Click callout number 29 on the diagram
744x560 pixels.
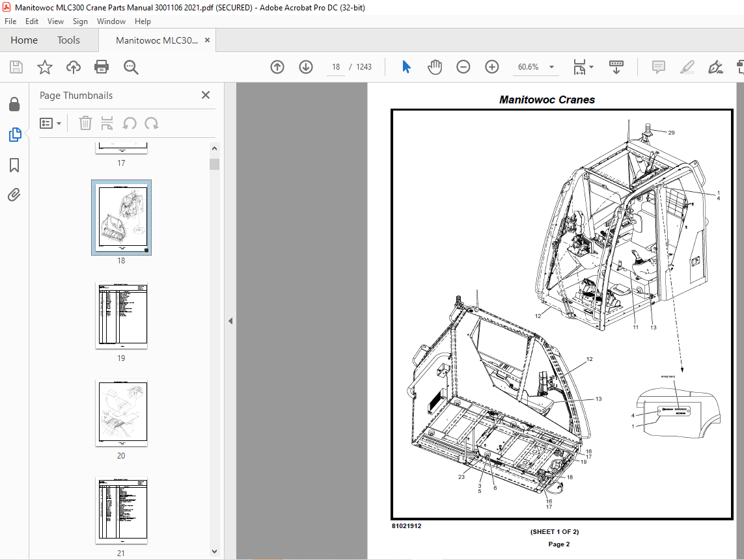pyautogui.click(x=671, y=133)
